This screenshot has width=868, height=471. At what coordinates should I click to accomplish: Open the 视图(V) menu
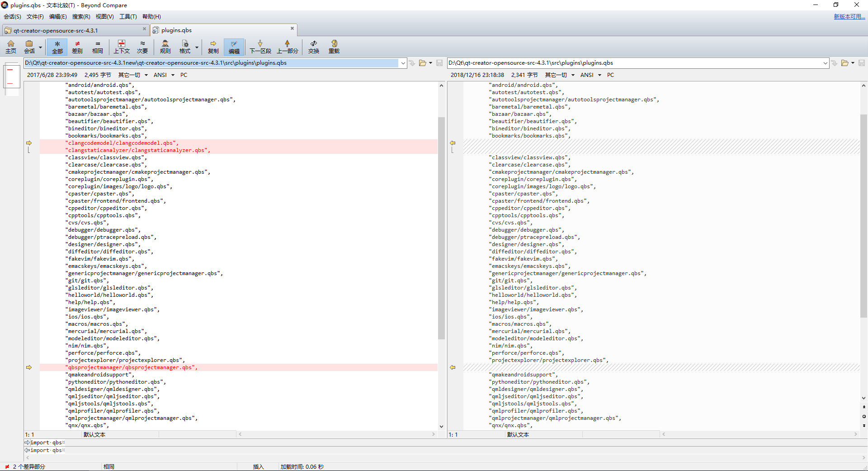(104, 17)
